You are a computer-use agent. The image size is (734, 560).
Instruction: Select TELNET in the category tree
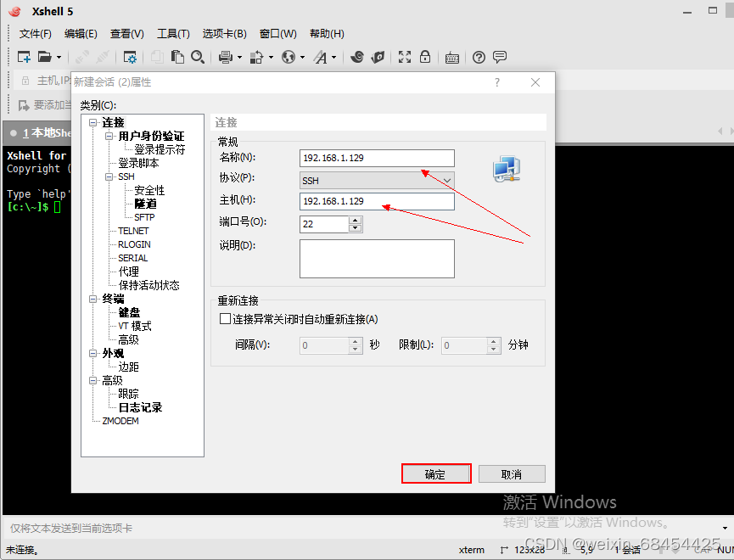pos(133,231)
